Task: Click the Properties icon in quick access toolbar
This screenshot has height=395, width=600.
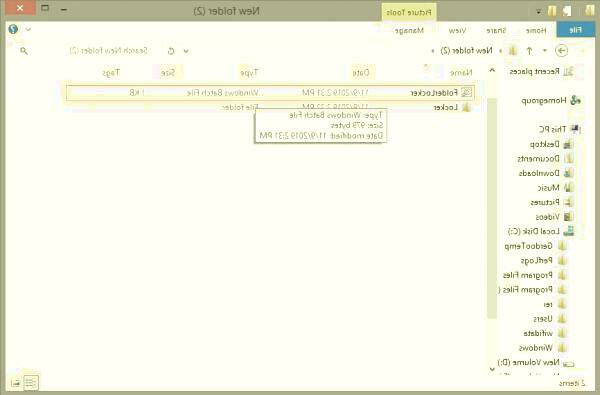Action: [x=567, y=11]
